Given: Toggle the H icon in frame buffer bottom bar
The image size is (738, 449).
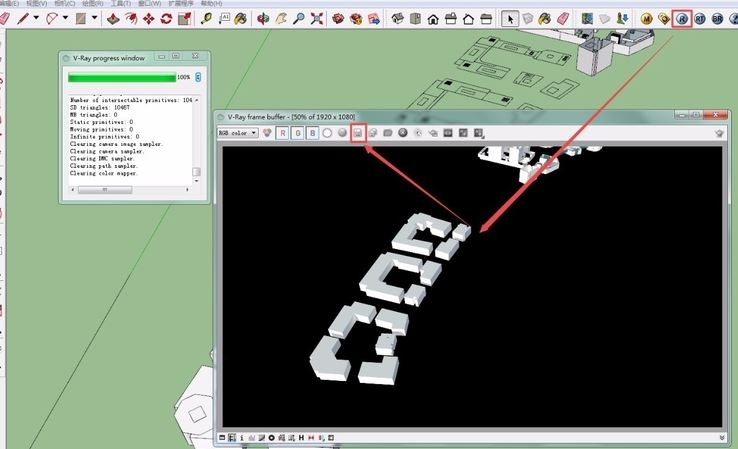Looking at the screenshot, I should (x=301, y=438).
